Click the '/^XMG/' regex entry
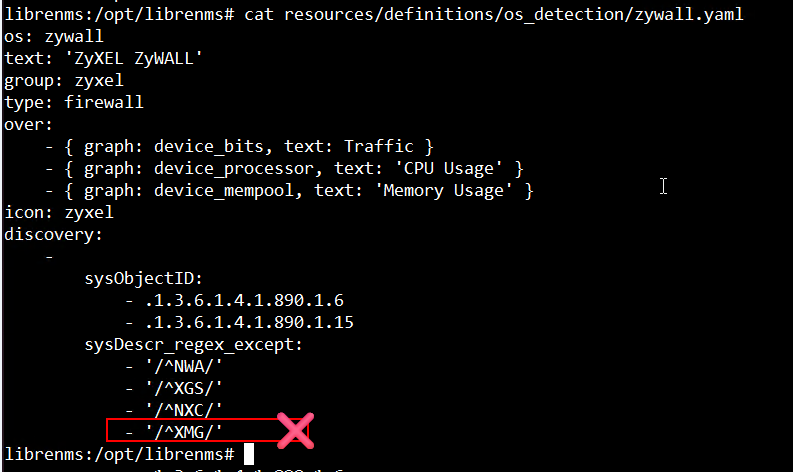Image resolution: width=793 pixels, height=472 pixels. [184, 433]
